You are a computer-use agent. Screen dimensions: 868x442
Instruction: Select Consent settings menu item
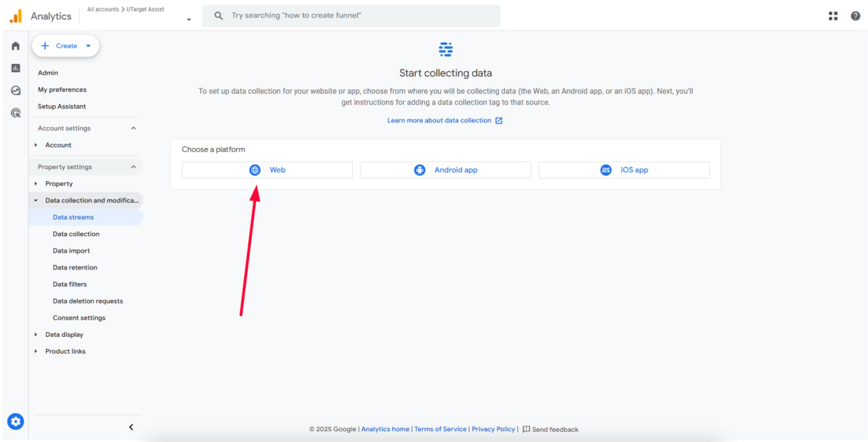(79, 318)
